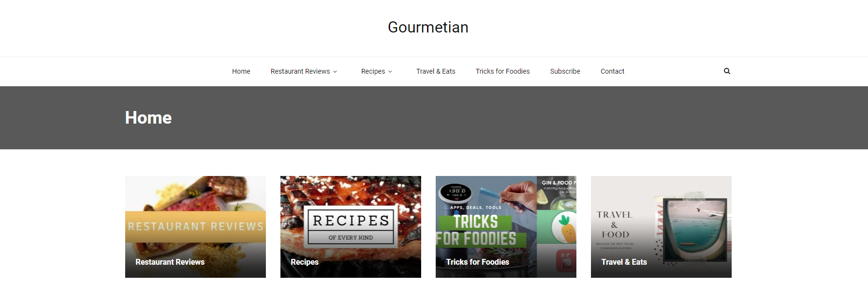Open the Recipes of Every Kind thumbnail
This screenshot has width=868, height=303.
click(351, 227)
